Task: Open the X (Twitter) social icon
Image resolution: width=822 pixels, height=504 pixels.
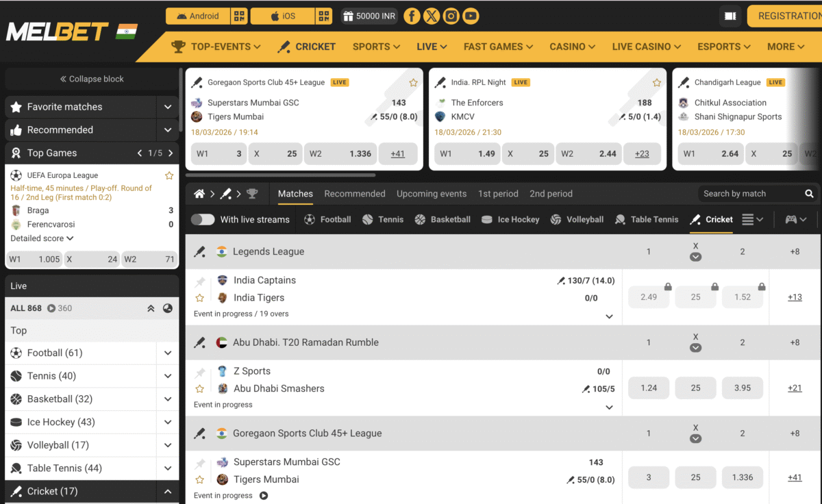Action: click(432, 16)
